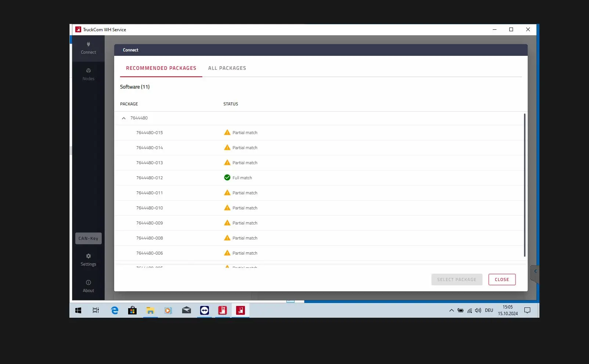Switch to the All Packages tab
589x364 pixels.
[227, 68]
